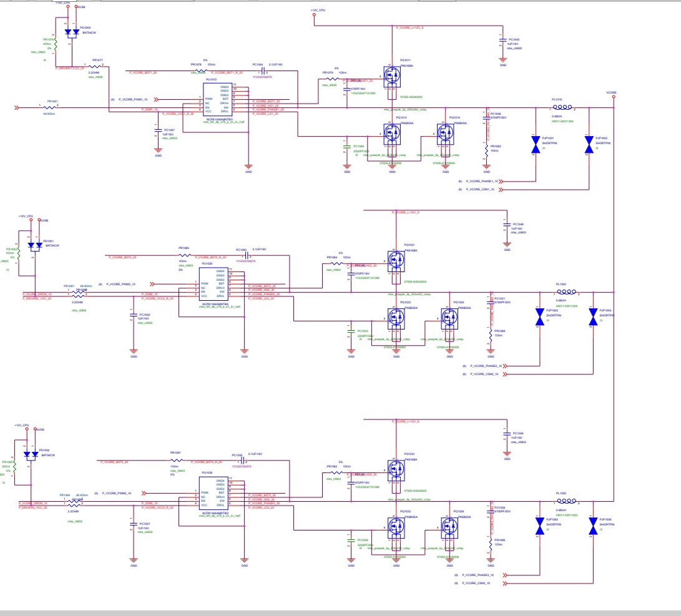Screen dimensions: 681x616
Task: Click the PC1044 bootstrap capacitor symbol
Action: (x=263, y=71)
